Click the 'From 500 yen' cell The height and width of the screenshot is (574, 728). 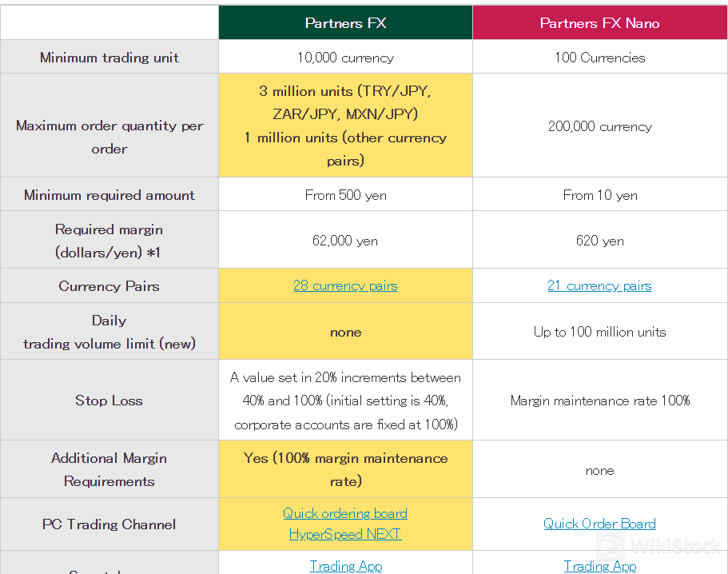point(345,194)
